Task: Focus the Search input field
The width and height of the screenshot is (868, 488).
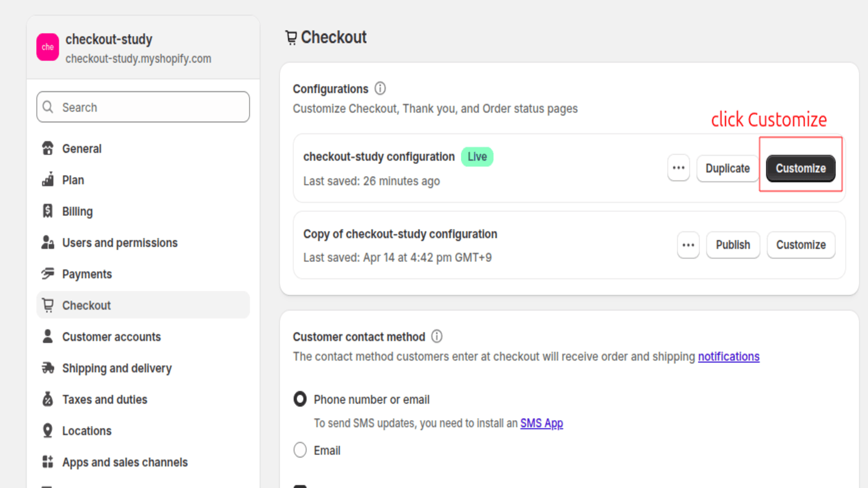Action: (x=143, y=107)
